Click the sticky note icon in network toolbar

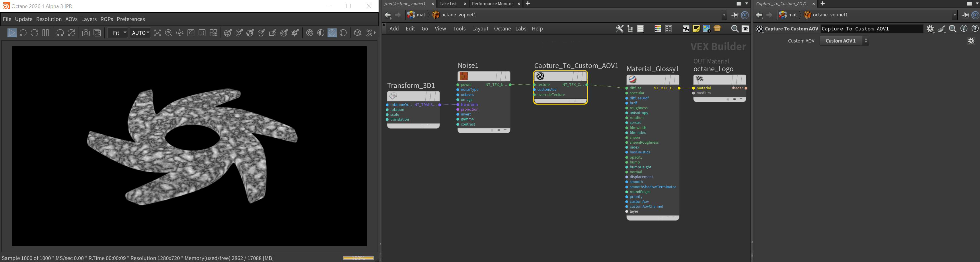click(696, 29)
